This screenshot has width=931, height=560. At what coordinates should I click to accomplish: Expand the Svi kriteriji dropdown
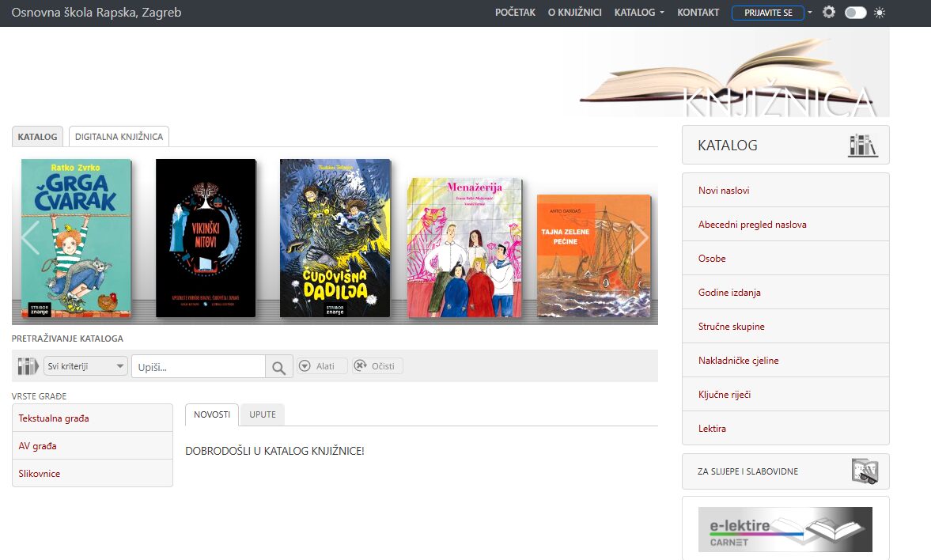click(x=86, y=366)
